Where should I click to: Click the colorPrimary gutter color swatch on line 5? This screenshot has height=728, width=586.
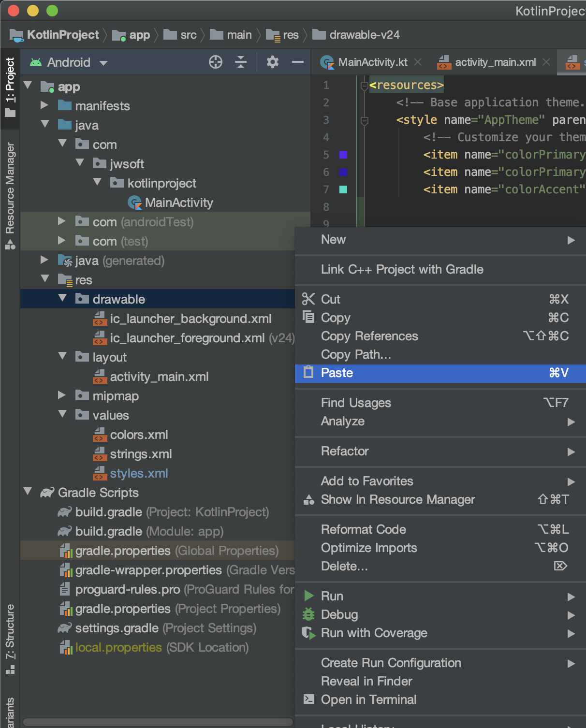point(343,155)
